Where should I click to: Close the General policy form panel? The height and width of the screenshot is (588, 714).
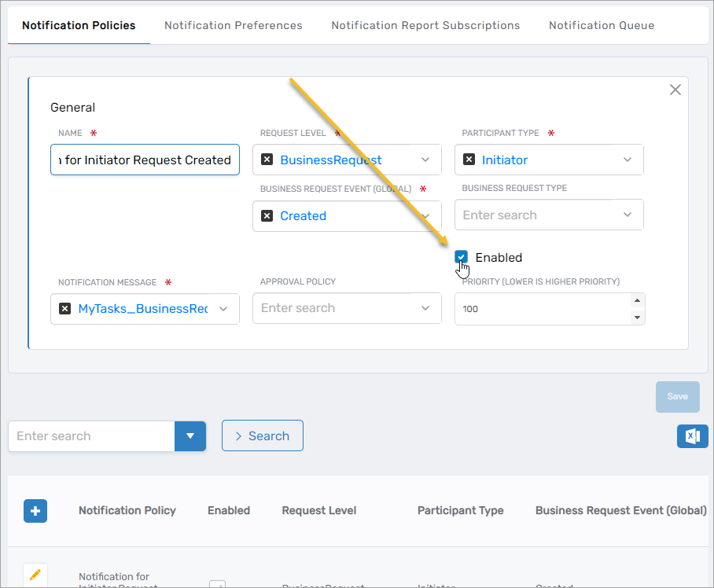tap(675, 90)
